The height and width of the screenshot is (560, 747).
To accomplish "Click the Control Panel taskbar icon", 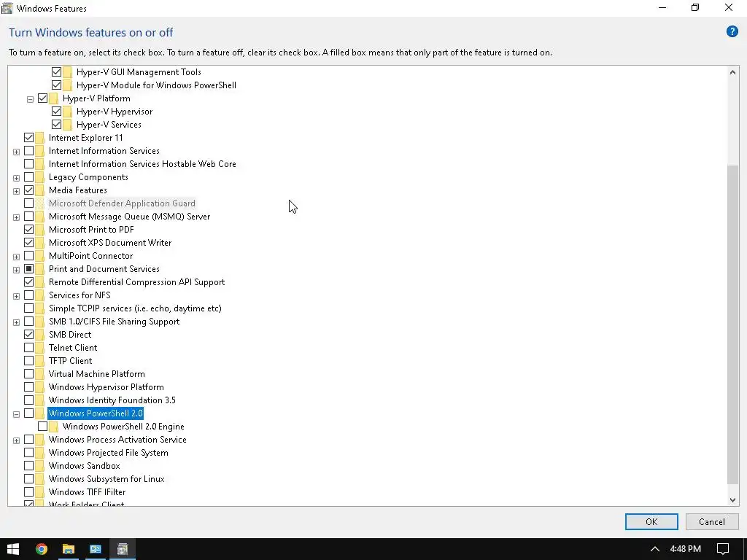I will [96, 549].
